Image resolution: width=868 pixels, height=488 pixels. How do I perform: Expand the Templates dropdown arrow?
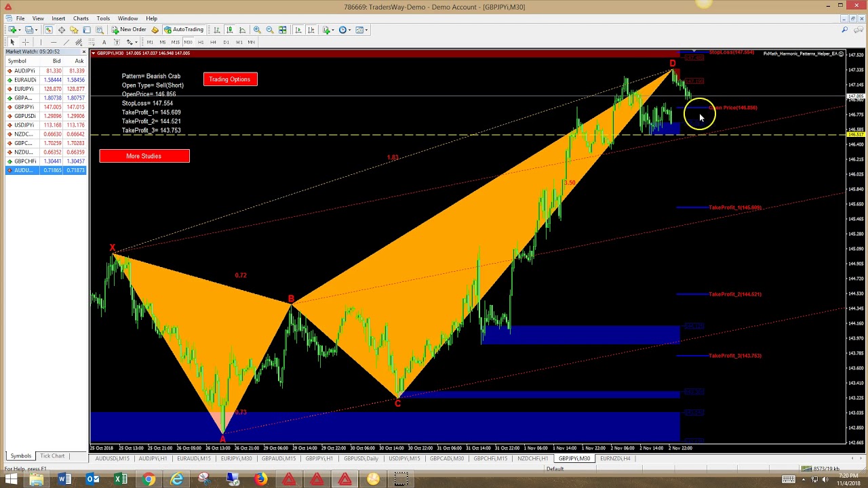(367, 30)
